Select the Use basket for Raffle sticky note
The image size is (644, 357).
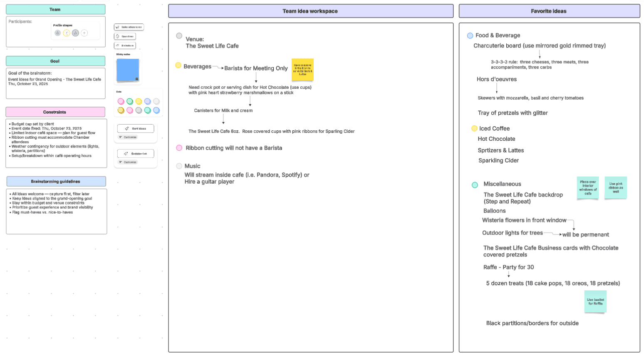click(595, 302)
